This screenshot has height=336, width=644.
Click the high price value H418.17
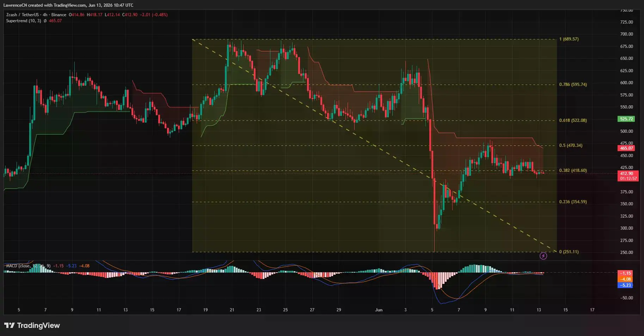(x=94, y=15)
